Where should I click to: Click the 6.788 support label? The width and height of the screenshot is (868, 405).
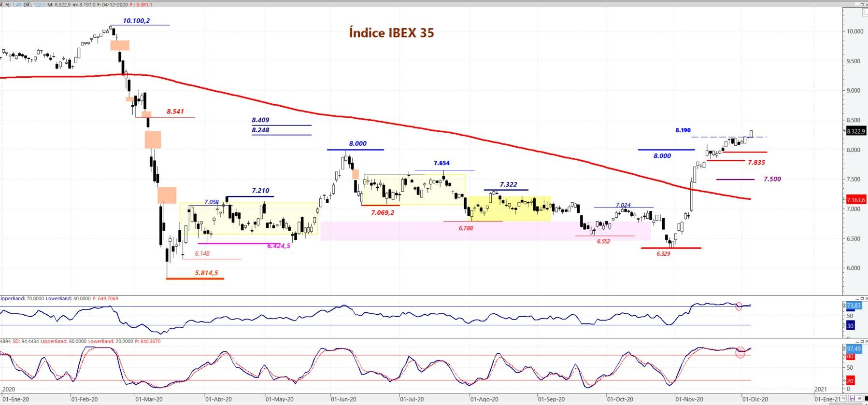pyautogui.click(x=466, y=228)
